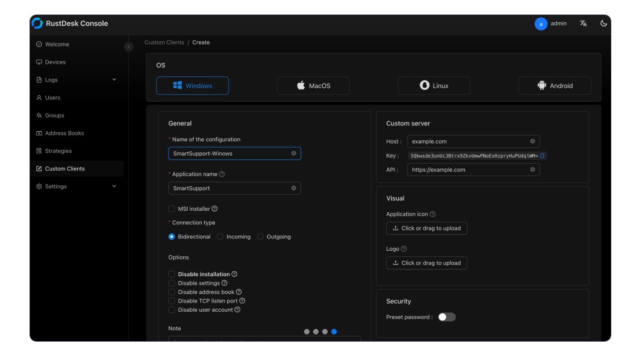The height and width of the screenshot is (358, 644).
Task: Enable the MSI installer checkbox
Action: (x=172, y=209)
